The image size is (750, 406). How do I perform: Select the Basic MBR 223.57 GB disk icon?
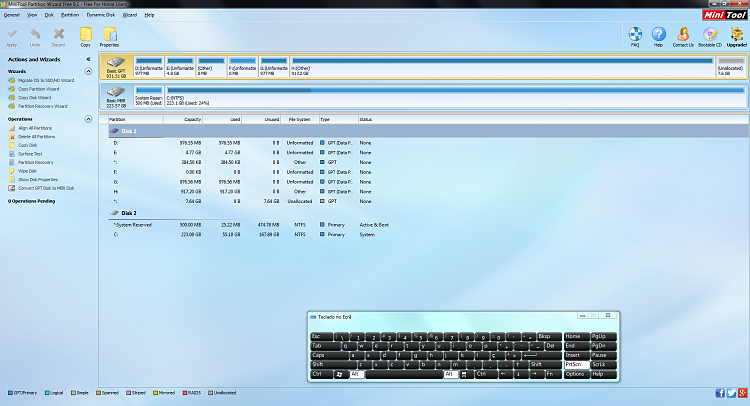coord(116,96)
